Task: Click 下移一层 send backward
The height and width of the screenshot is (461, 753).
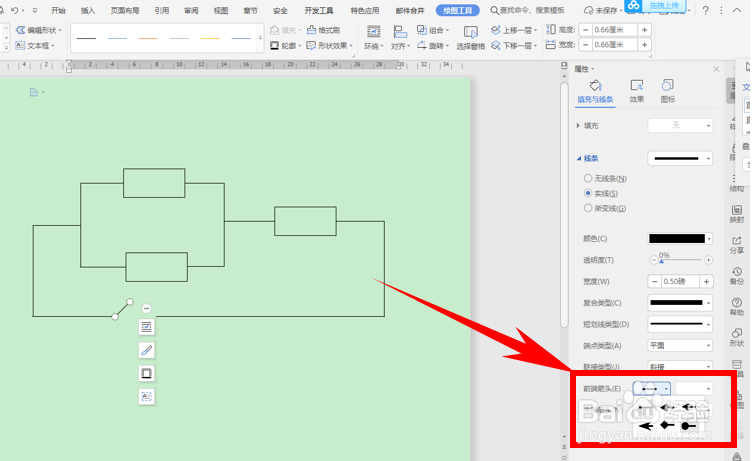Action: coord(513,46)
